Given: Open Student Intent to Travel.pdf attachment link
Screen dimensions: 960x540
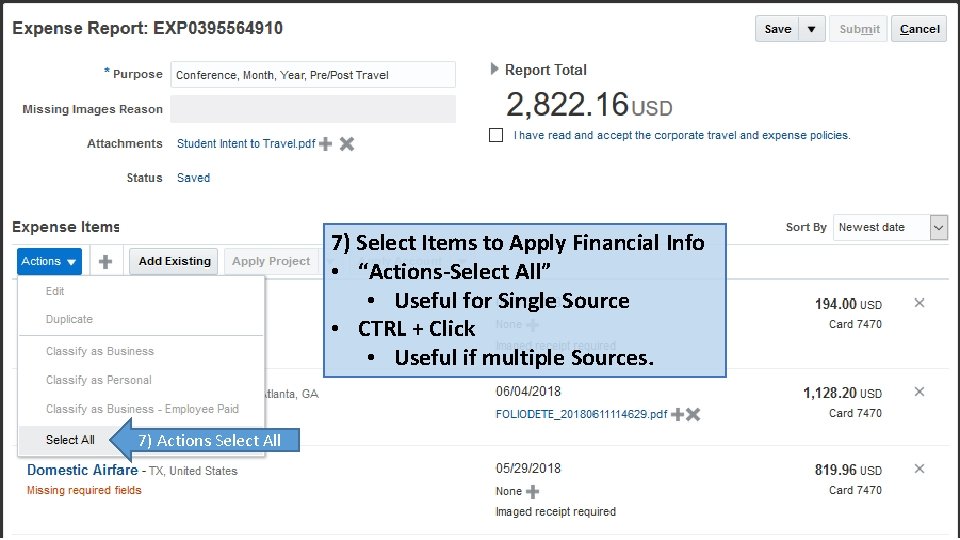Looking at the screenshot, I should coord(246,144).
